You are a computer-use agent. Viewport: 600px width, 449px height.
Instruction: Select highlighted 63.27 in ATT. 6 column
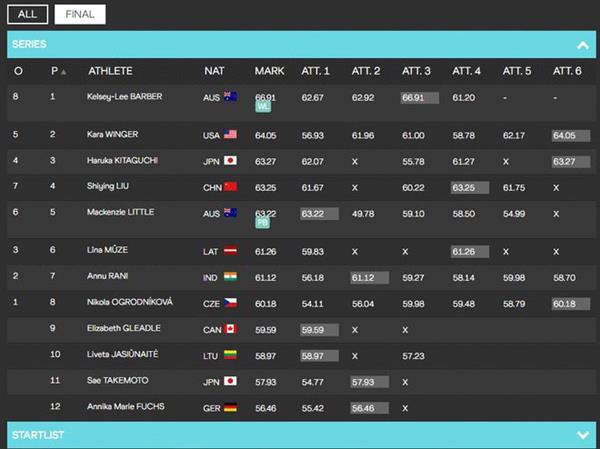pyautogui.click(x=571, y=162)
